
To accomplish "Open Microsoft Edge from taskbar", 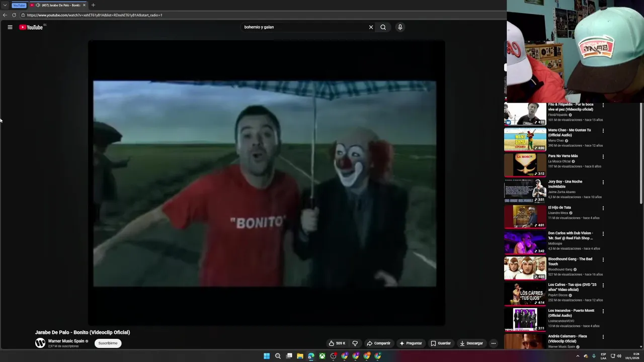I will pos(311,356).
